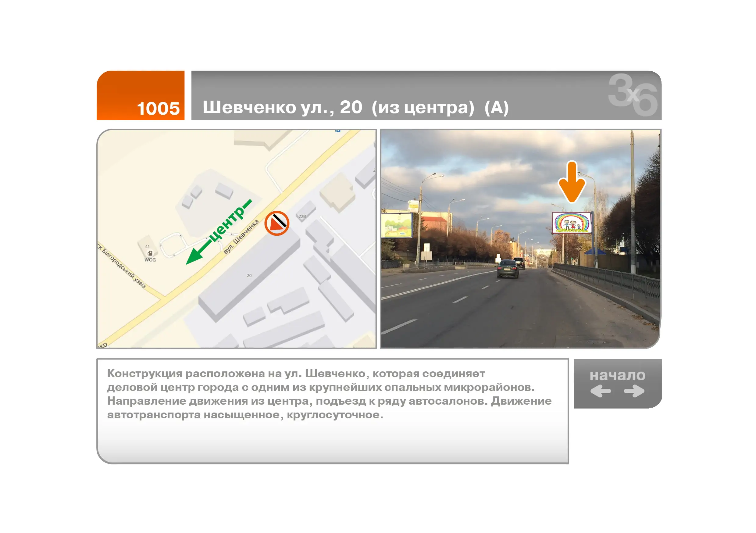Click the left navigation arrow under начало

point(601,391)
